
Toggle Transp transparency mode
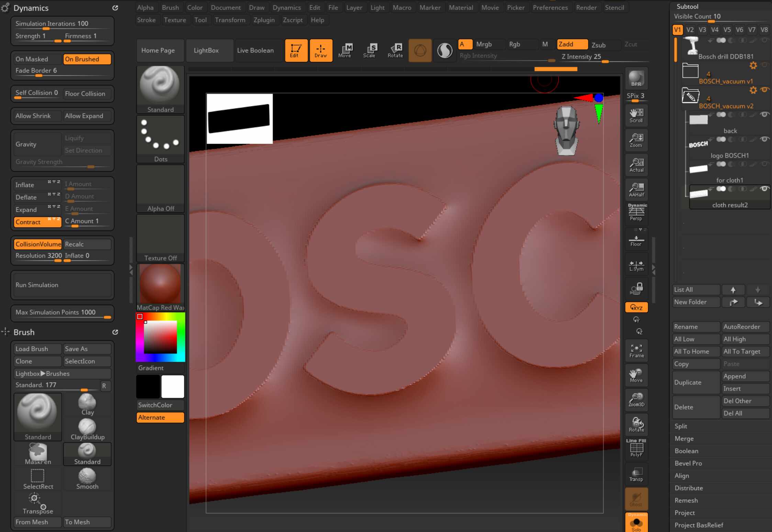[636, 474]
